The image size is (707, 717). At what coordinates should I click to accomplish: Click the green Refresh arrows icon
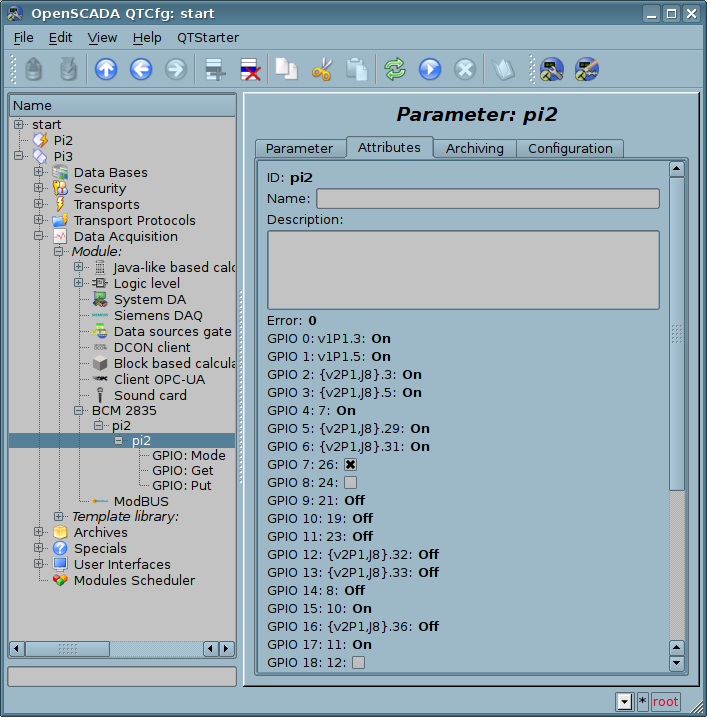pyautogui.click(x=394, y=69)
